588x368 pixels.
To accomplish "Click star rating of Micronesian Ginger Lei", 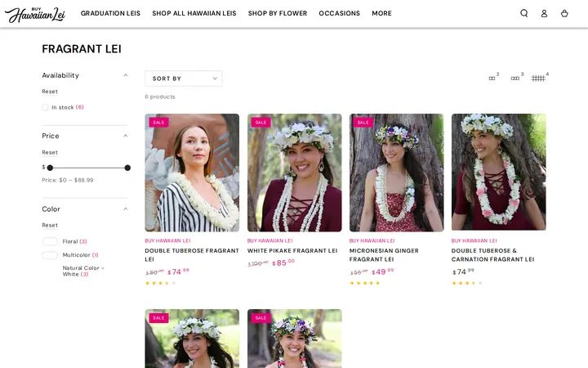I will 365,283.
